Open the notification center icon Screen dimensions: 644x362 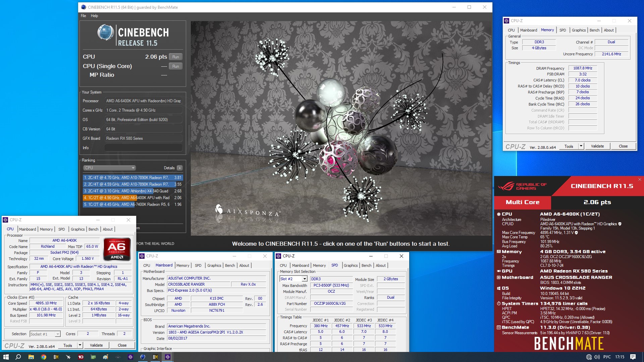633,357
